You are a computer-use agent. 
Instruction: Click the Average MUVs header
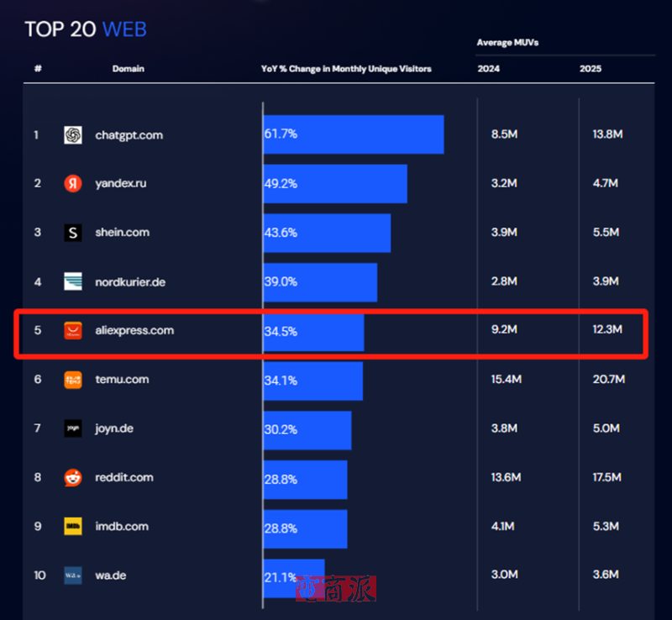tap(507, 43)
